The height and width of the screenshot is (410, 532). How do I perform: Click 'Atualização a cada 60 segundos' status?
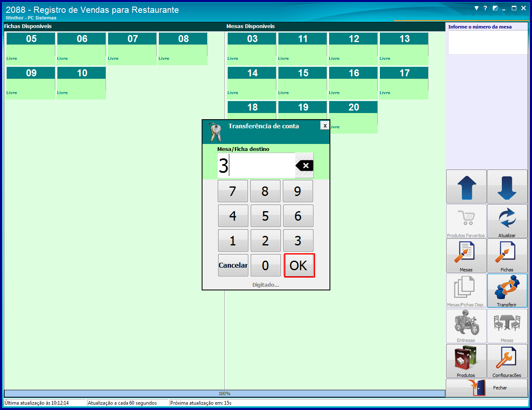coord(122,403)
